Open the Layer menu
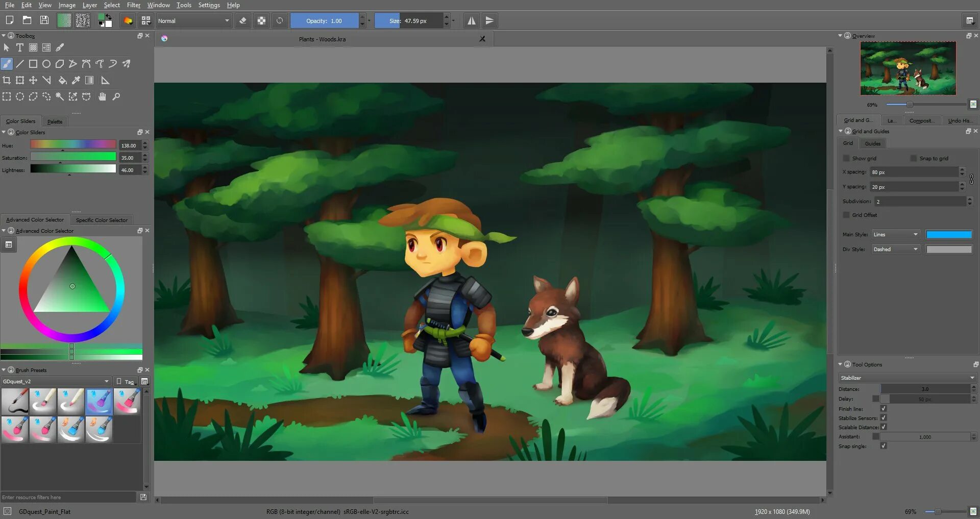Image resolution: width=980 pixels, height=519 pixels. pos(90,5)
